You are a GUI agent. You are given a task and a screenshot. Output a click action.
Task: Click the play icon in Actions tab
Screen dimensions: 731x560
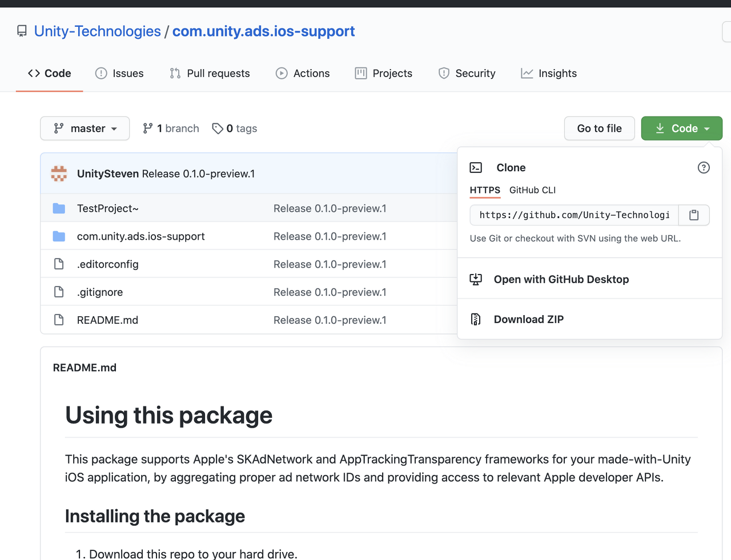[x=282, y=73]
